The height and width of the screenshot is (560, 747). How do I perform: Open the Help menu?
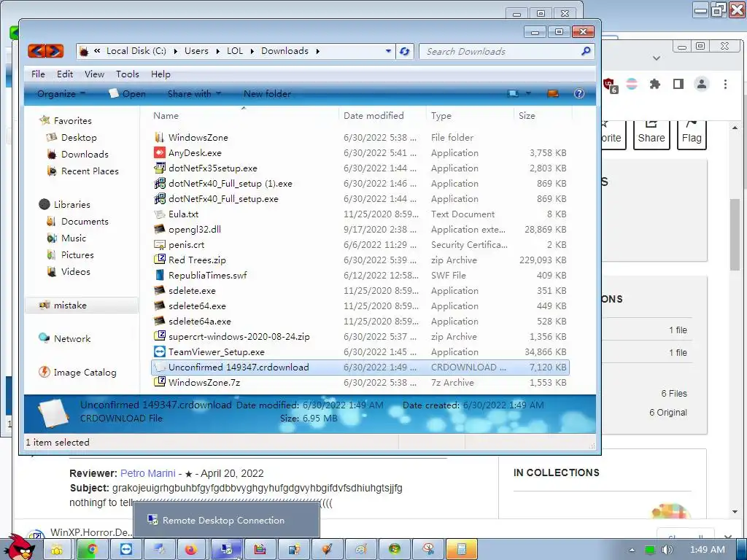click(x=160, y=74)
